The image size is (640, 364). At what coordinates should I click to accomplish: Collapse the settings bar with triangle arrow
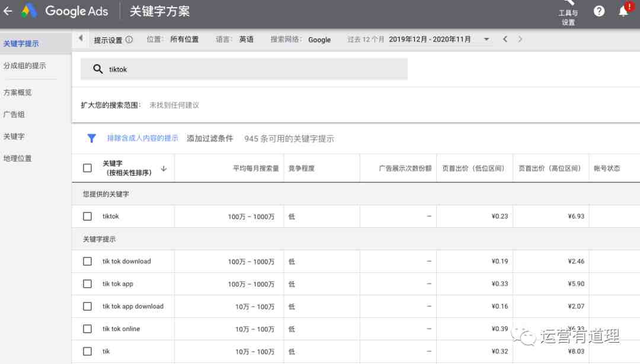(x=81, y=38)
